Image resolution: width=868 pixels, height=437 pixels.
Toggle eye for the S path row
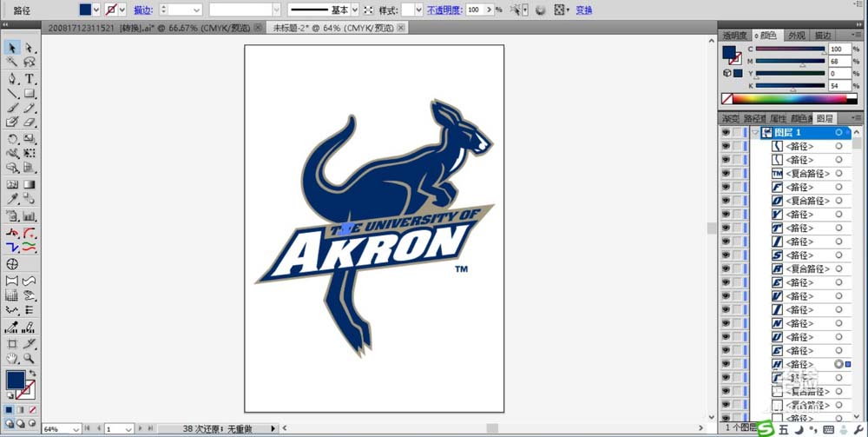726,255
